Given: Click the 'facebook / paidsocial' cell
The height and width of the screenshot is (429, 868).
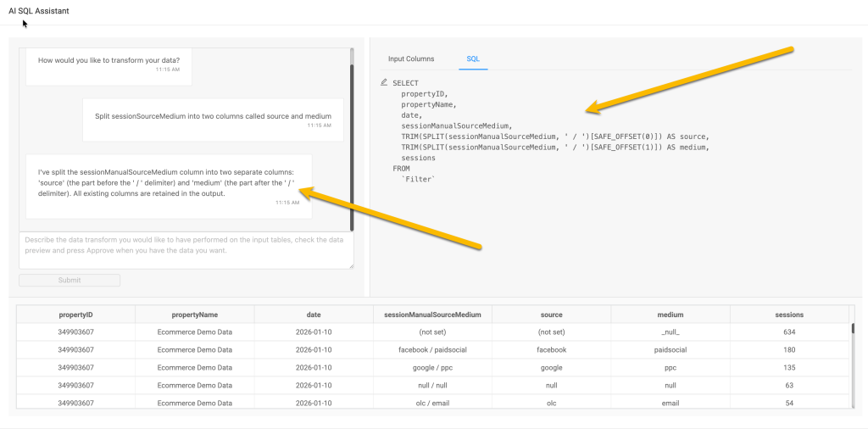Looking at the screenshot, I should coord(433,350).
